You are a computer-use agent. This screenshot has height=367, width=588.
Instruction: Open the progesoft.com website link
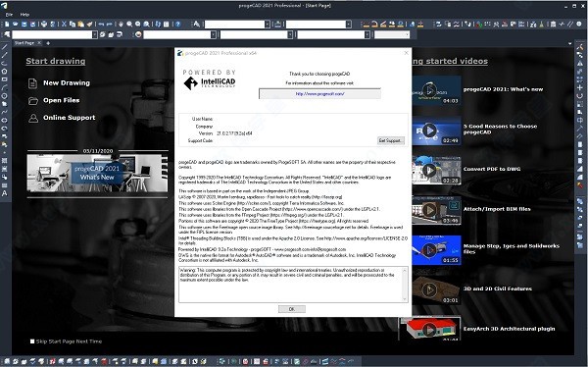click(x=319, y=94)
